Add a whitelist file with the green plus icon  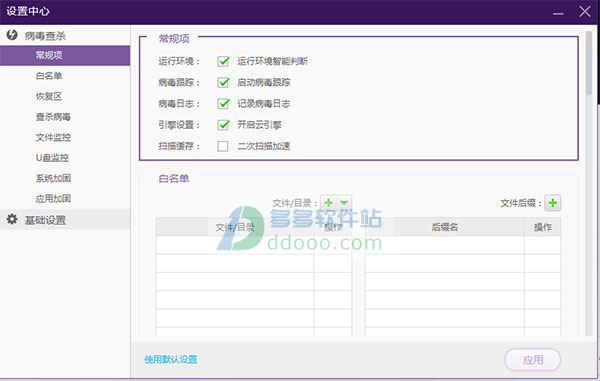tap(328, 203)
